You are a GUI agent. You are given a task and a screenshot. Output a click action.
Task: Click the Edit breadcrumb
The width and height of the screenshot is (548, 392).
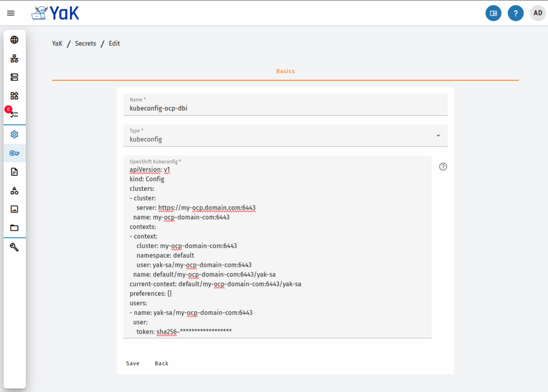(115, 44)
